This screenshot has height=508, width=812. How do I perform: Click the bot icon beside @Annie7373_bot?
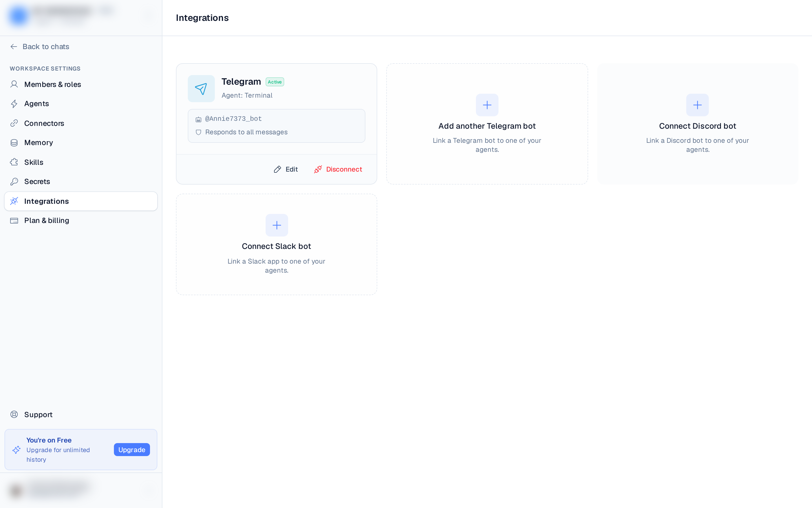coord(199,119)
